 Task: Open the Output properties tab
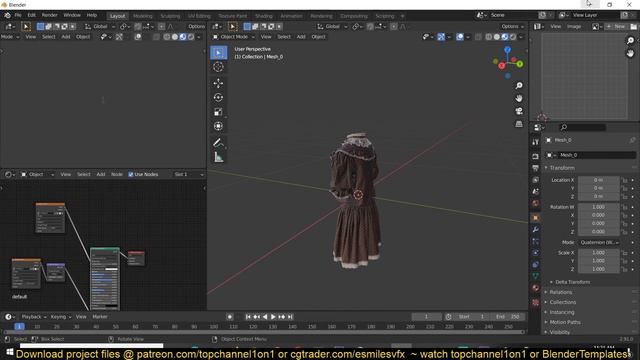click(x=536, y=168)
